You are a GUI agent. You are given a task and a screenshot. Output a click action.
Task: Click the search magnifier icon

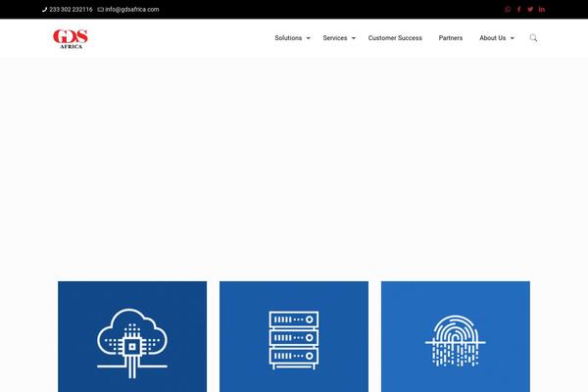point(533,38)
